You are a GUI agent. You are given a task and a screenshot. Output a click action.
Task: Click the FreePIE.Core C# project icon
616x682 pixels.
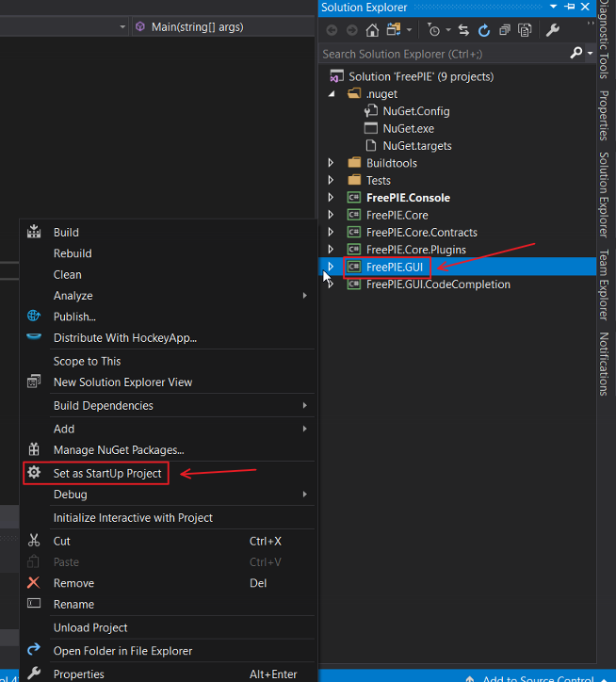[354, 215]
